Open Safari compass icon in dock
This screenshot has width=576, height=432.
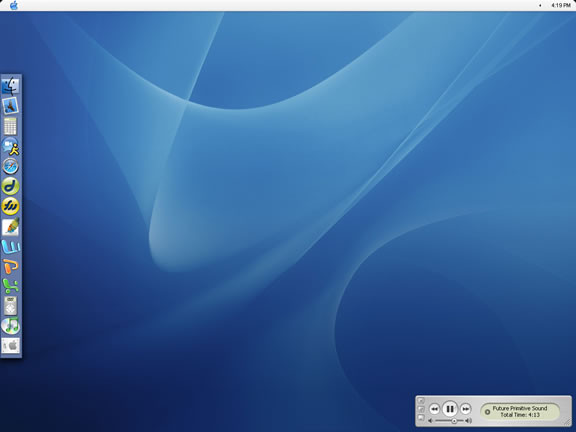11,166
